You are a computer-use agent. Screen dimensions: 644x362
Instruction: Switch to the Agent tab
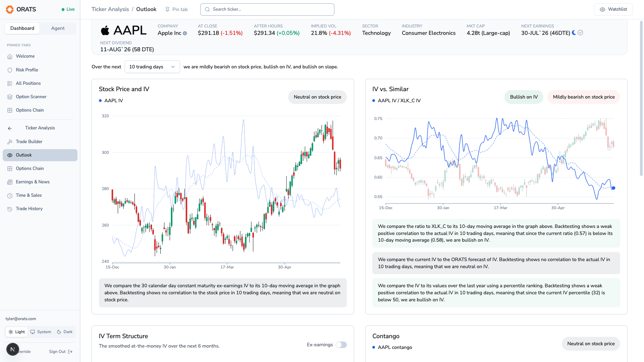coord(58,28)
